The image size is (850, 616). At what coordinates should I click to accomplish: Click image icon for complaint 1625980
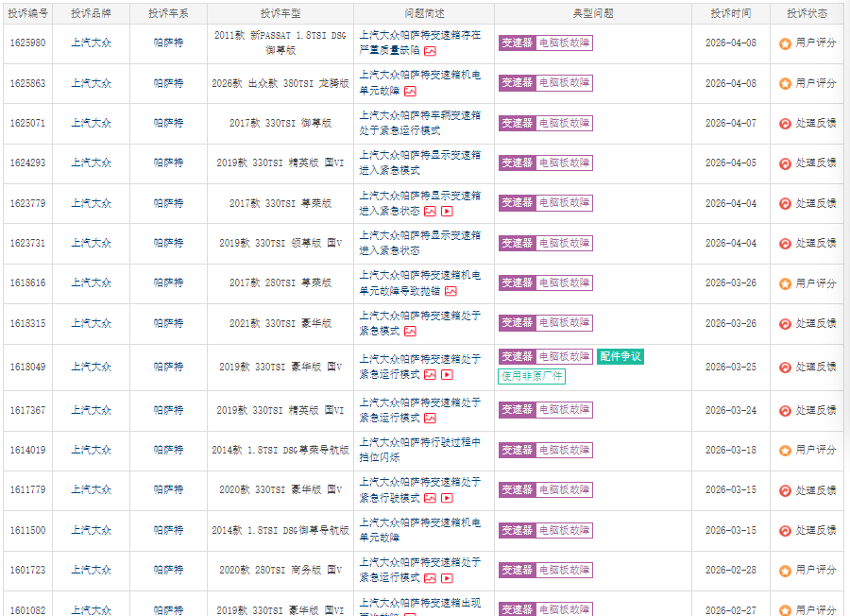(430, 51)
